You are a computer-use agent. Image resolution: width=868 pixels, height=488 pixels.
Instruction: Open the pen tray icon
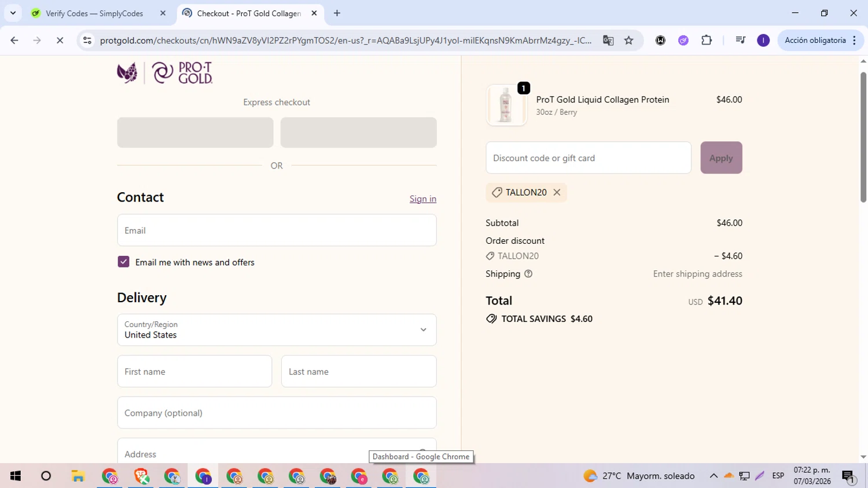(x=760, y=476)
